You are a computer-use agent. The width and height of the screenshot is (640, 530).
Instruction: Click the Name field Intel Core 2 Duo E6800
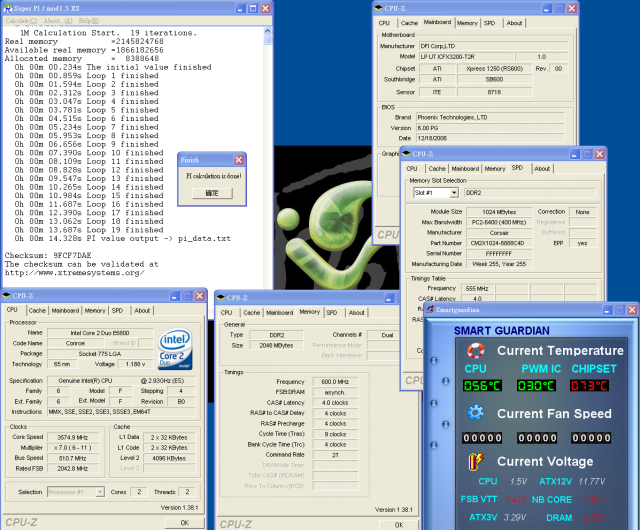(x=100, y=333)
